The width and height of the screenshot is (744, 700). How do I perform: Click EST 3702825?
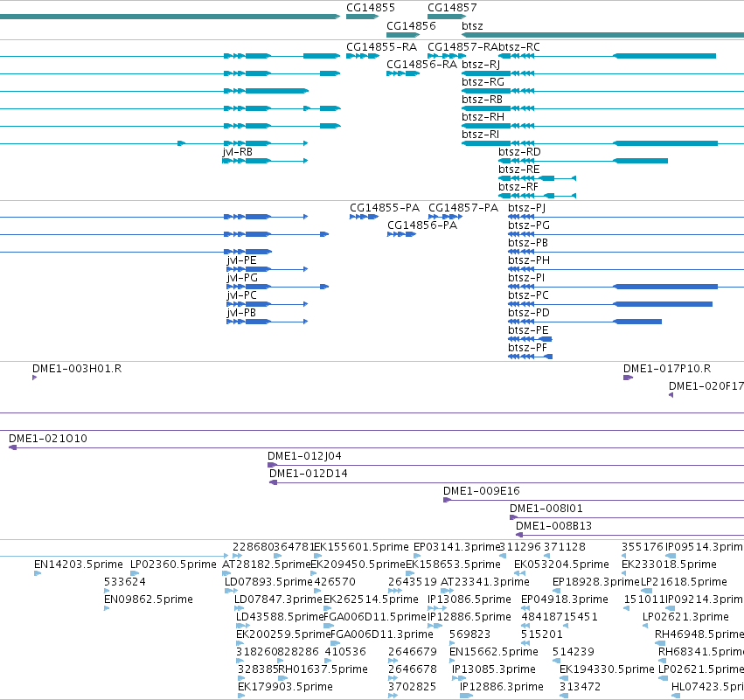click(x=393, y=696)
